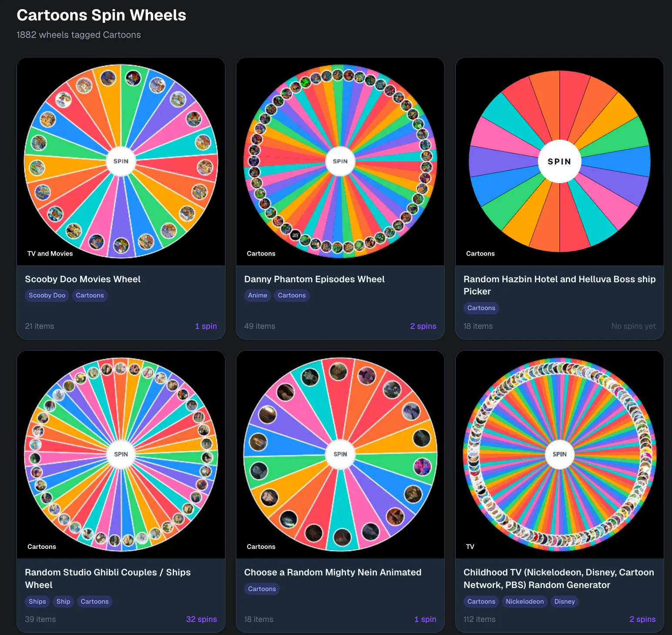
Task: Click Cartoons category label on Mighty Nein wheel image
Action: tap(261, 547)
